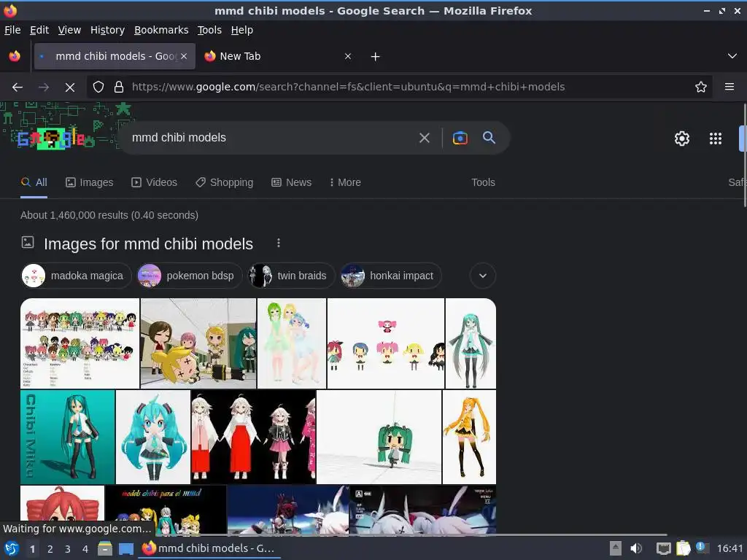Open the orange twin-tail girl thumbnail
Viewport: 747px width, 560px height.
point(469,437)
